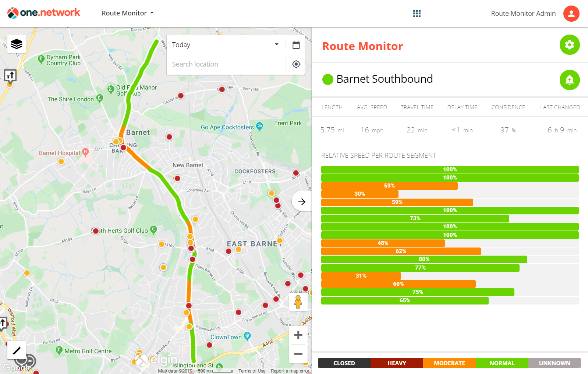Viewport: 588px width, 374px height.
Task: Click the Search location field
Action: (225, 64)
